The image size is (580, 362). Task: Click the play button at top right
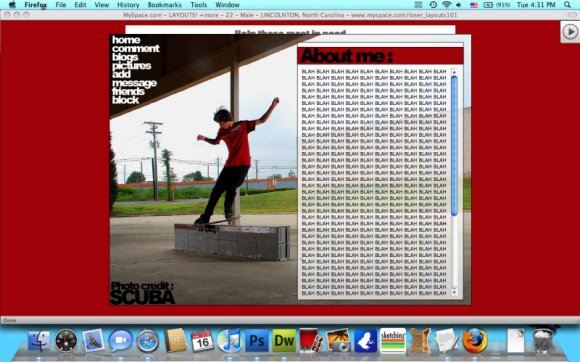tap(570, 32)
